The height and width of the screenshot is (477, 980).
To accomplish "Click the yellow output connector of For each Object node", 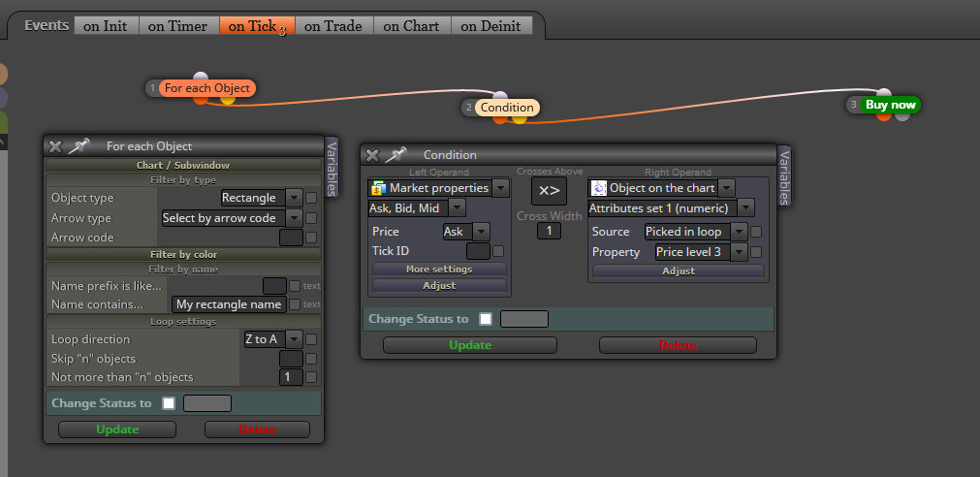I will coord(228,99).
